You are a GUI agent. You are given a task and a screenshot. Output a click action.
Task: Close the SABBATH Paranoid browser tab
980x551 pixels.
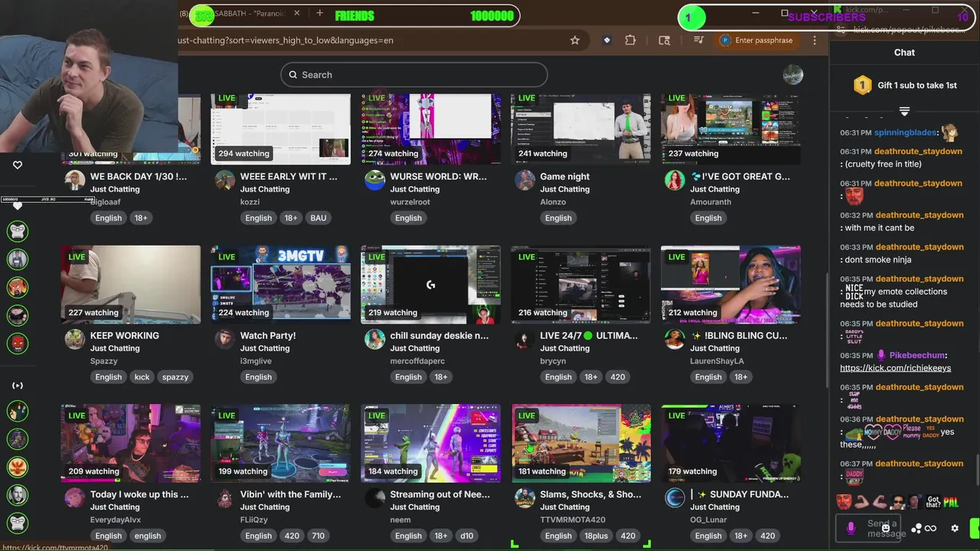pyautogui.click(x=296, y=13)
